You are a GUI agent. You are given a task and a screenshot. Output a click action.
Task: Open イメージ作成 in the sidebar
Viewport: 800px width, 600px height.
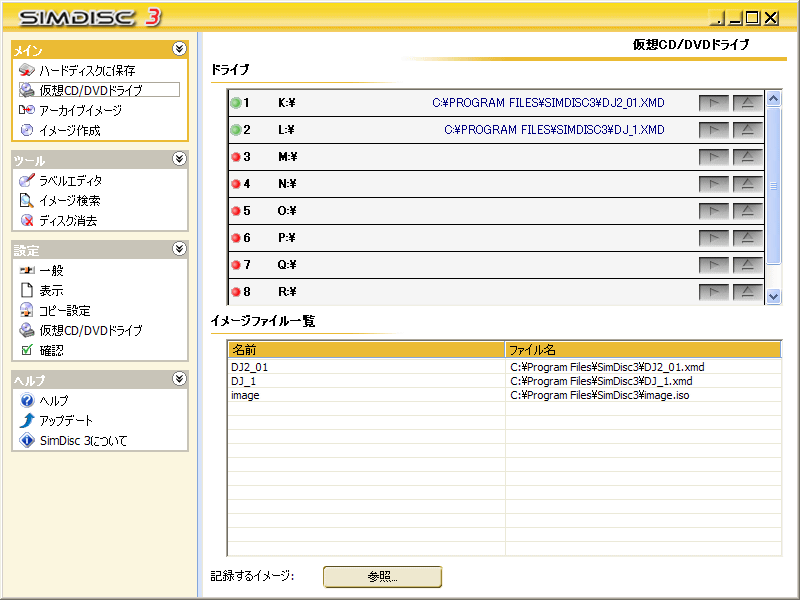70,131
